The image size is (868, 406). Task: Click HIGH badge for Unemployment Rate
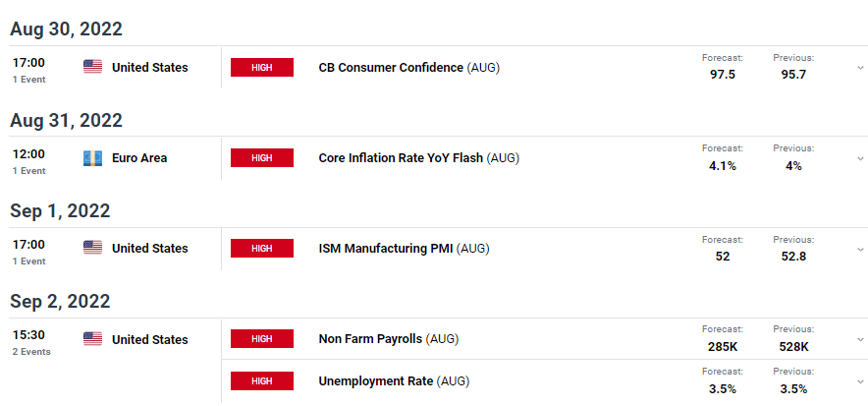tap(262, 381)
